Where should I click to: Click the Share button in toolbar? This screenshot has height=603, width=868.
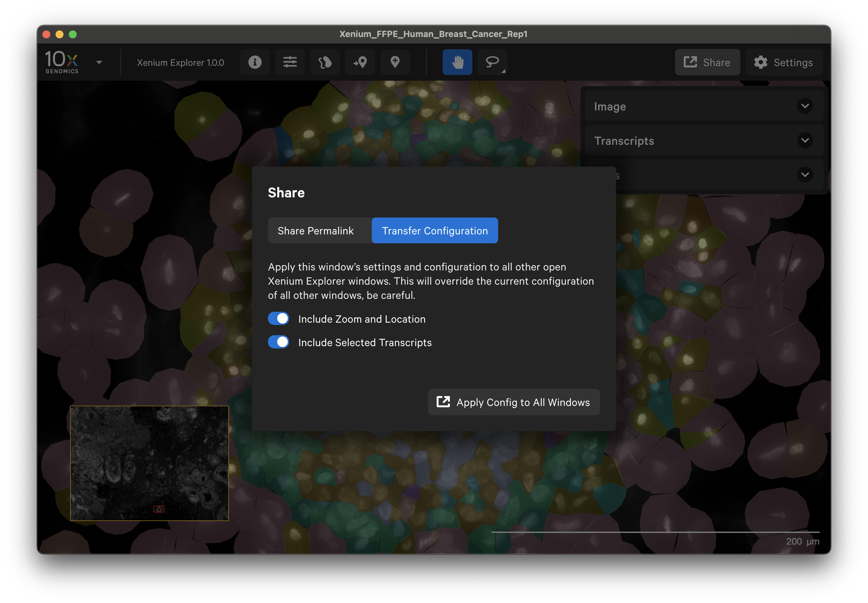pyautogui.click(x=707, y=62)
